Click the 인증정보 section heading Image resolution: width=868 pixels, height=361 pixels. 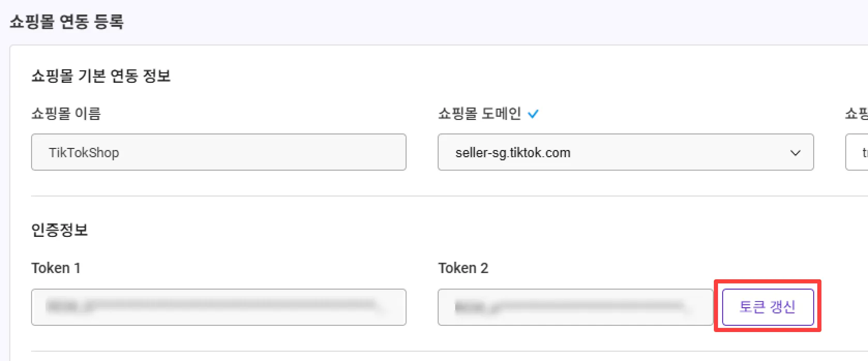click(59, 230)
